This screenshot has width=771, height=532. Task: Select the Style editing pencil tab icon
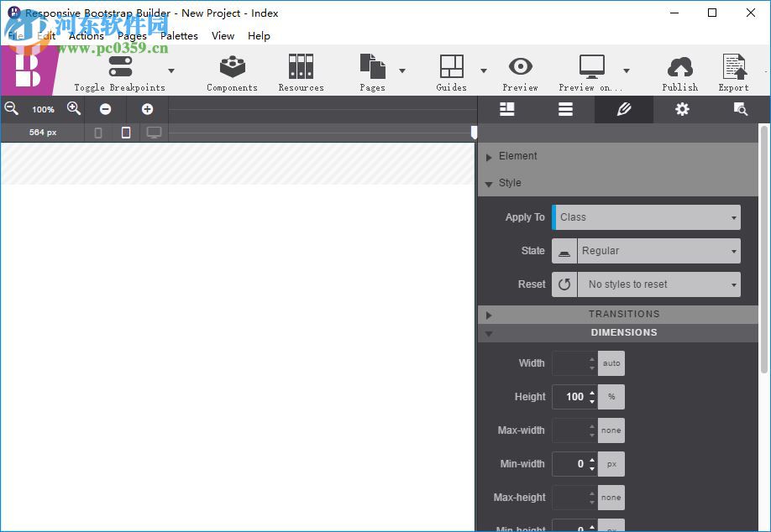click(x=624, y=109)
